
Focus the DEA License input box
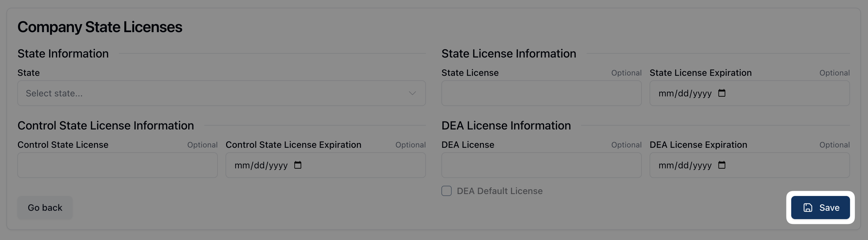pos(541,165)
